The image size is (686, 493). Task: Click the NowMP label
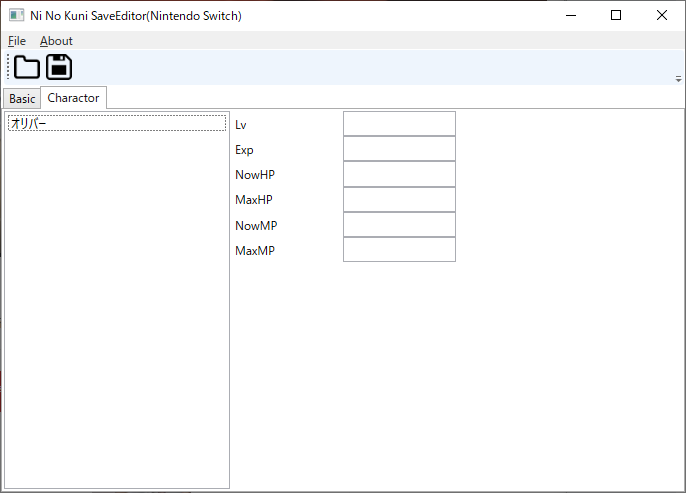click(x=256, y=226)
